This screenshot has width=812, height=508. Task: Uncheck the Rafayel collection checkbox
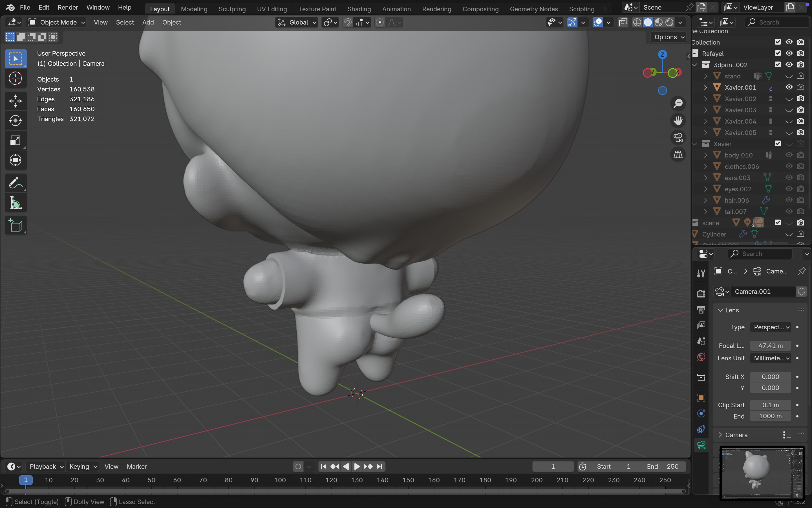778,53
